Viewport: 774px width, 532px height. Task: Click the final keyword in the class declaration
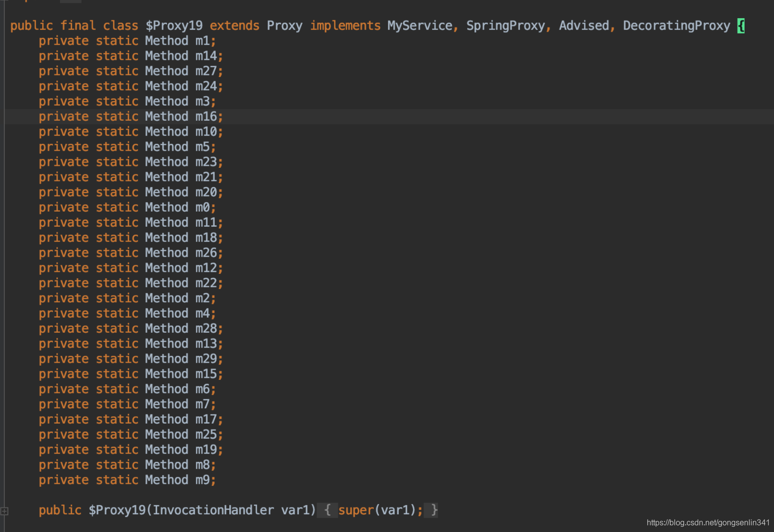pyautogui.click(x=78, y=26)
